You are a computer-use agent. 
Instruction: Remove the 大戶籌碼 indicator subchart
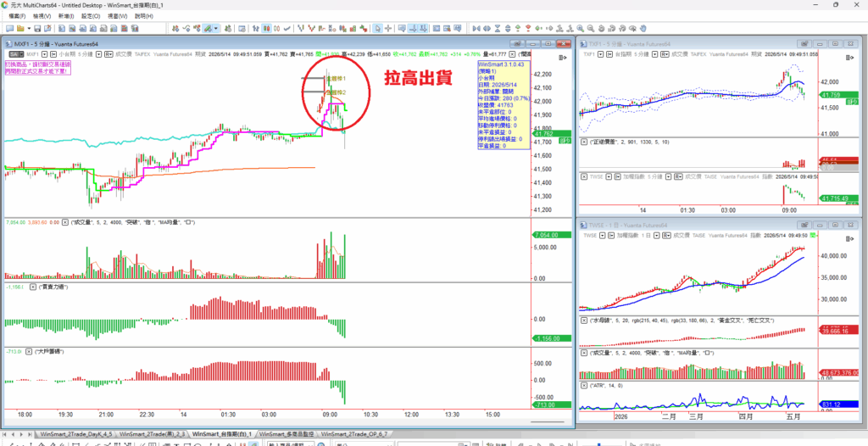coord(28,352)
